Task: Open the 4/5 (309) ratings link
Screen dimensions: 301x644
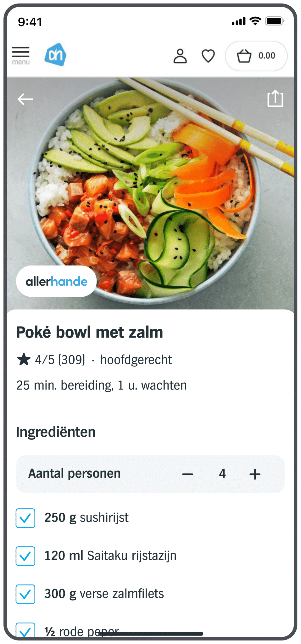Action: point(60,360)
